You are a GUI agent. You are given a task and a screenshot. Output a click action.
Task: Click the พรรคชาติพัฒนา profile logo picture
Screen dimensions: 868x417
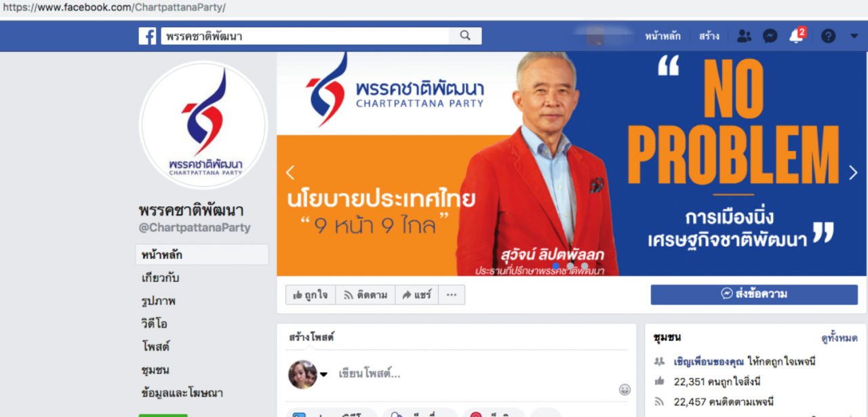pos(203,126)
